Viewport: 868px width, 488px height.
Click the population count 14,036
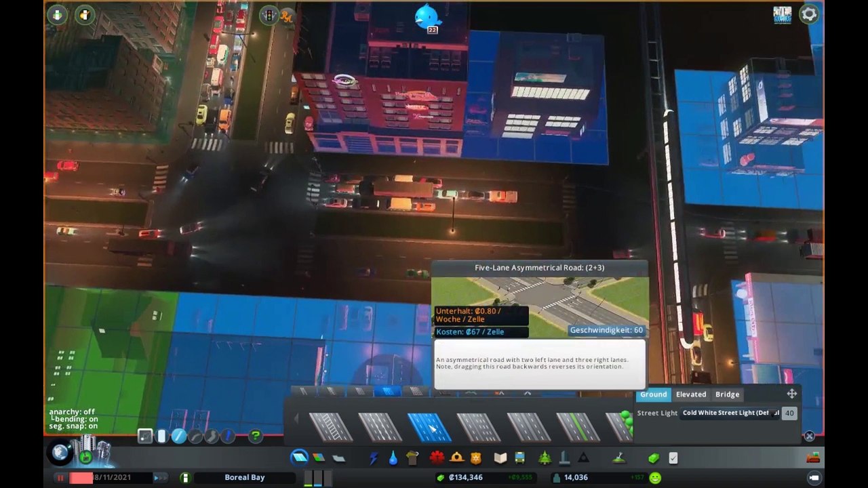tap(576, 478)
